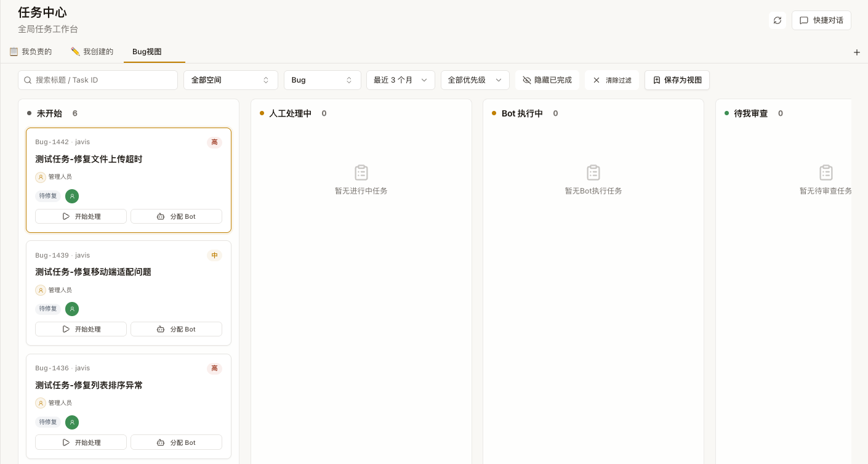Screen dimensions: 868x464
Task: Click 开始处理 on Bug-1439 card
Action: tap(81, 329)
